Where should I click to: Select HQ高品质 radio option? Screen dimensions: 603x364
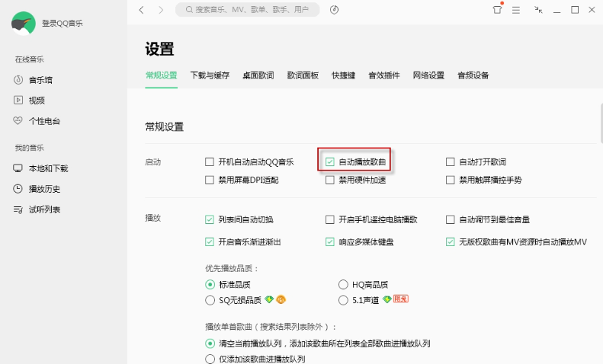(x=343, y=285)
